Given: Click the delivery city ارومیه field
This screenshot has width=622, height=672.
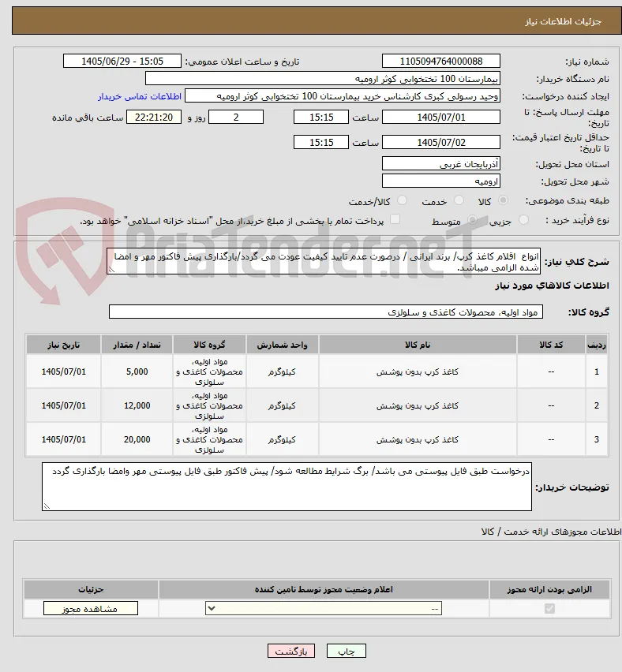Looking at the screenshot, I should click(x=441, y=181).
